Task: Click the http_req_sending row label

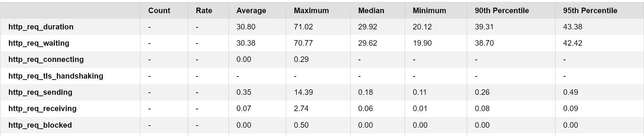Action: click(x=40, y=92)
